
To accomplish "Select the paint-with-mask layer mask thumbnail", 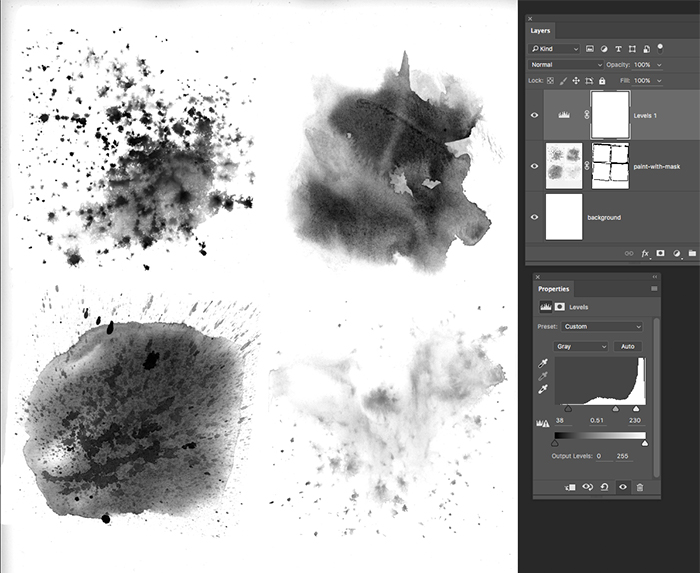I will (610, 166).
